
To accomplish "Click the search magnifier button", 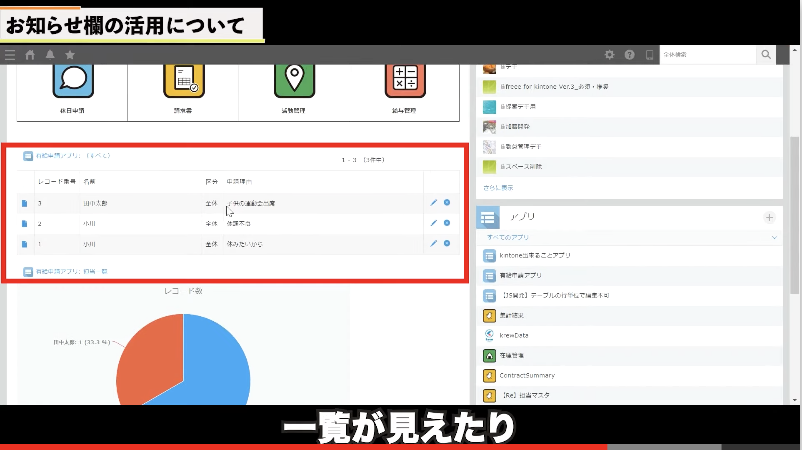I will (766, 54).
